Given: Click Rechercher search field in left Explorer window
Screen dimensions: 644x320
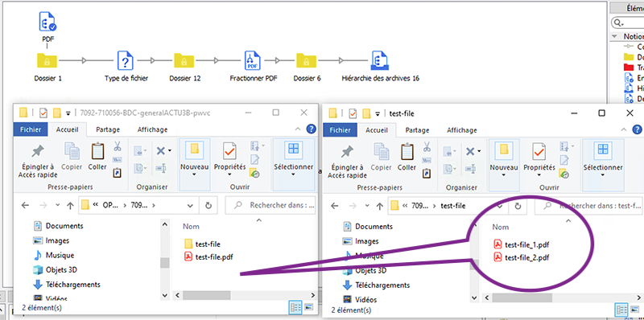Looking at the screenshot, I should click(x=270, y=205).
